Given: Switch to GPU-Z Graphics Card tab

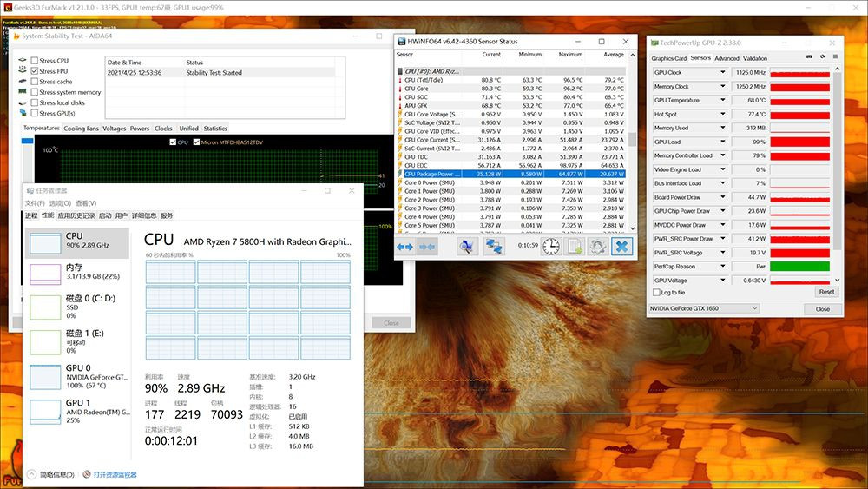Looking at the screenshot, I should pos(668,58).
